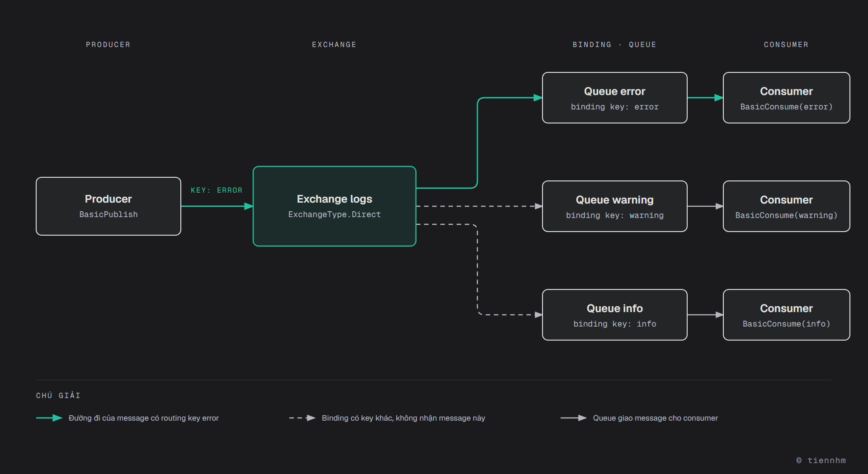Click the KEY: ERROR arrow label
Screen dimensions: 868x474
(x=217, y=190)
